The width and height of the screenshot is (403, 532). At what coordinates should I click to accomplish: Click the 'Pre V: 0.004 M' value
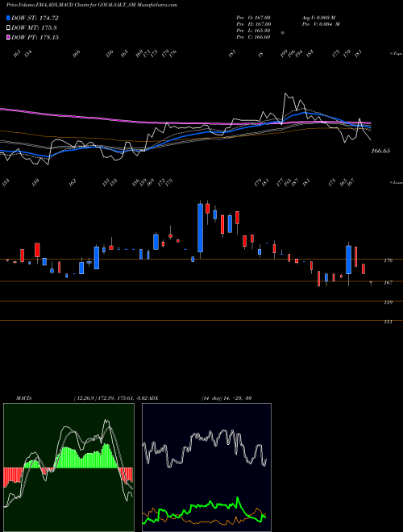click(x=322, y=24)
